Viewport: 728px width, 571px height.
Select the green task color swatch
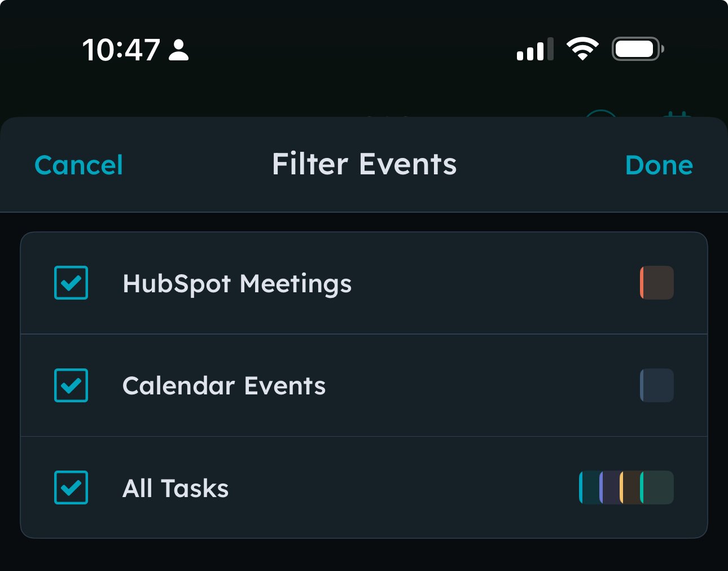pos(658,487)
